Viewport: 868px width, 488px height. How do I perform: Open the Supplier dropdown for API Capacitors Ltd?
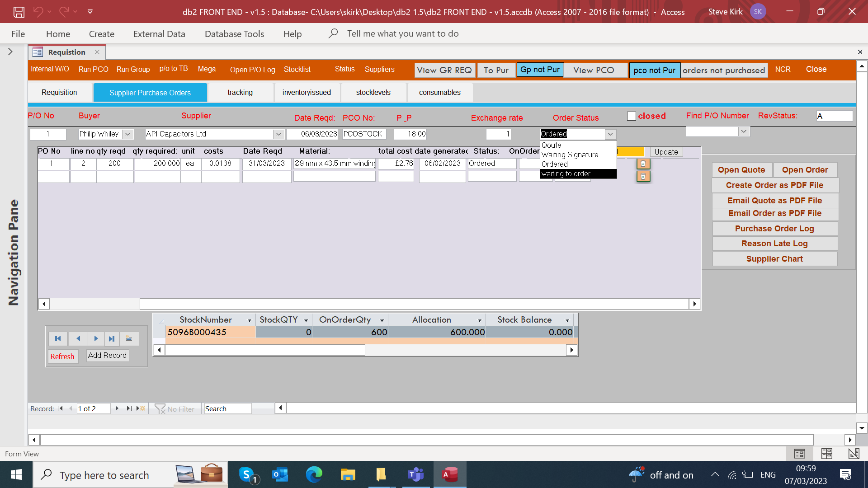278,134
